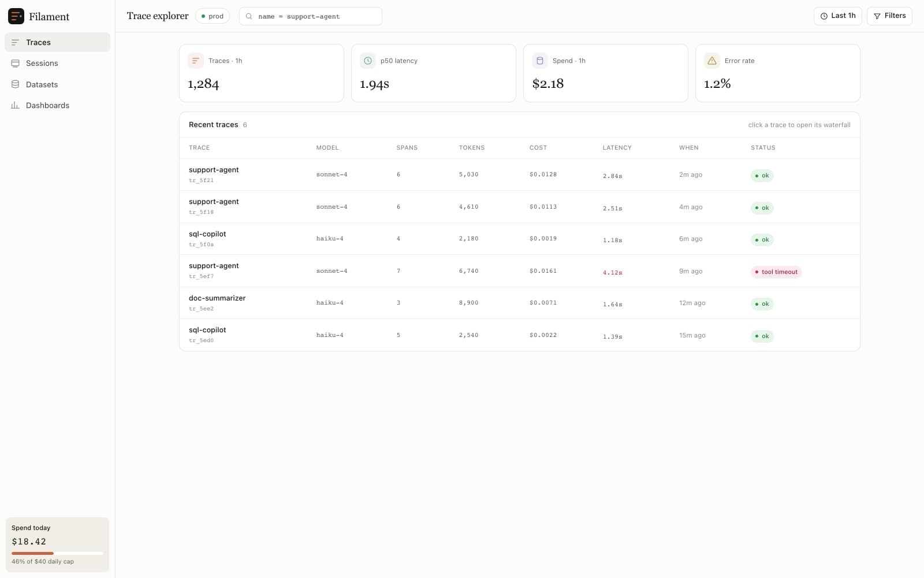924x578 pixels.
Task: Click the funnel icon in Filters
Action: pyautogui.click(x=877, y=16)
